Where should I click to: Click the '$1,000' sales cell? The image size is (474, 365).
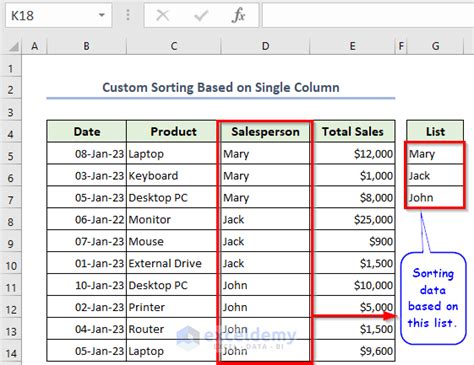pyautogui.click(x=354, y=176)
